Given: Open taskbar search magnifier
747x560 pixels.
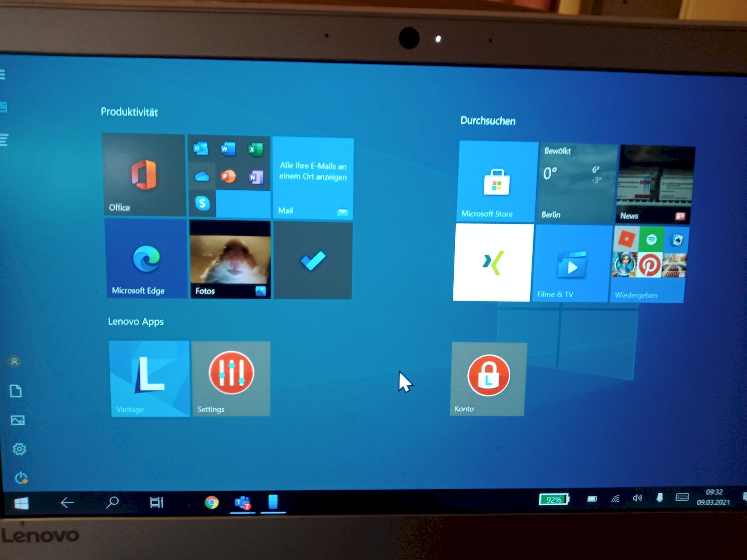Looking at the screenshot, I should (x=112, y=502).
